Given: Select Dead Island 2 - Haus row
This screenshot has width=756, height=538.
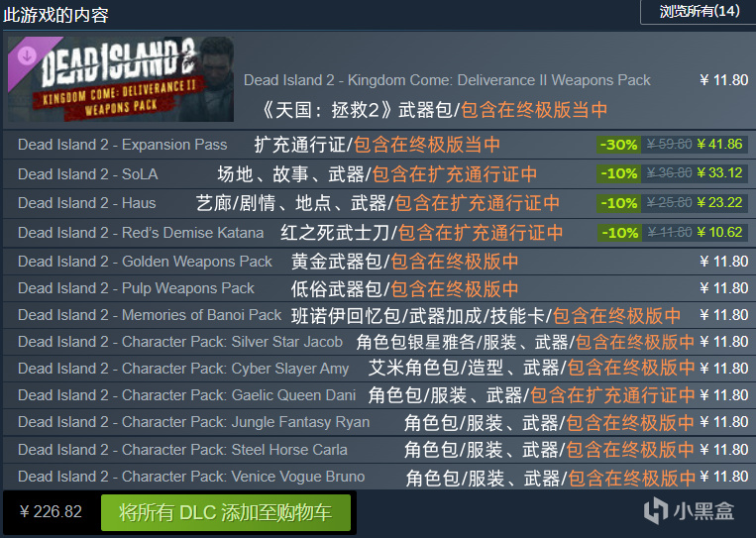Looking at the screenshot, I should click(378, 203).
